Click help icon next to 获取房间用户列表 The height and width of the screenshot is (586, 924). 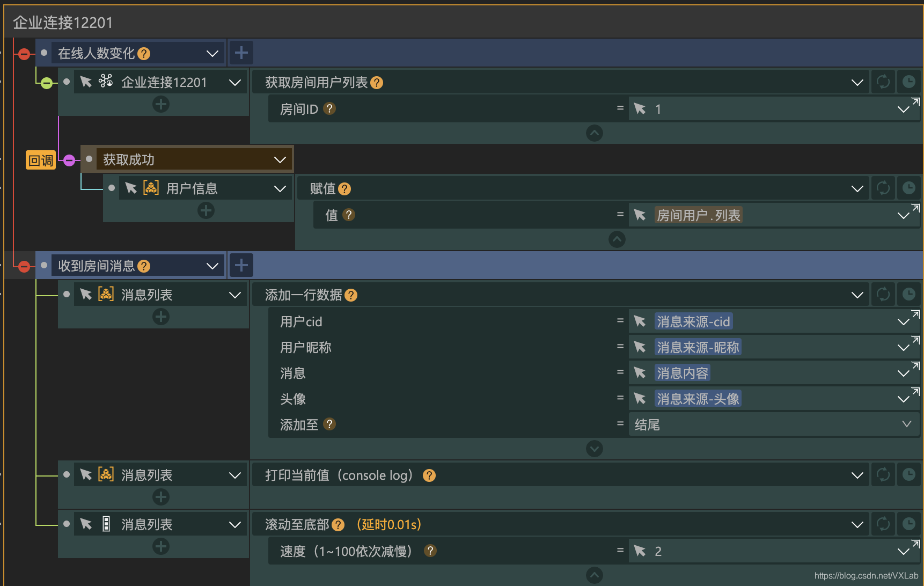(377, 83)
